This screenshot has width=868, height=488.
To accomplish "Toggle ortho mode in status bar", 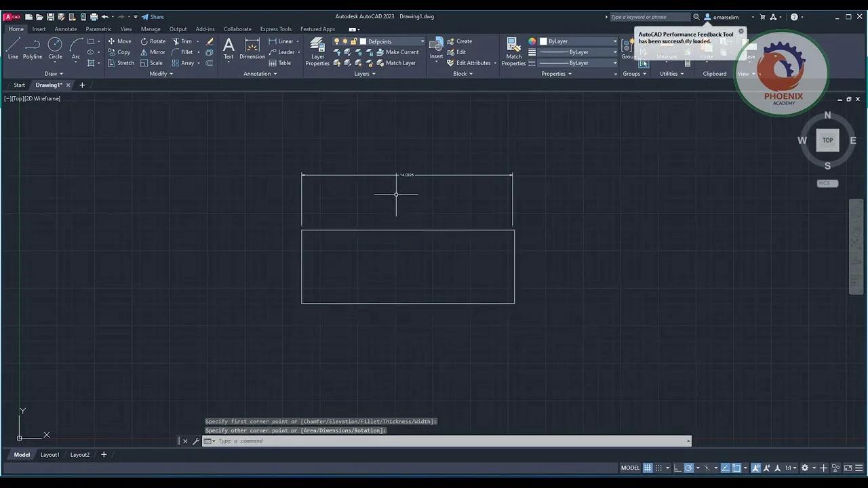I will pos(677,468).
